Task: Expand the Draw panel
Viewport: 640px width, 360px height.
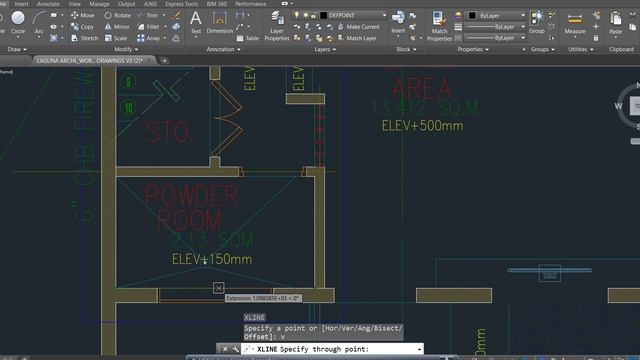Action: click(x=17, y=49)
